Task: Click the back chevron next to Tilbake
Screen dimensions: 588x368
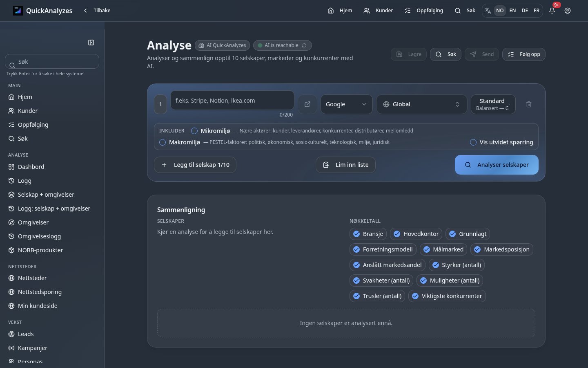Action: [x=85, y=11]
